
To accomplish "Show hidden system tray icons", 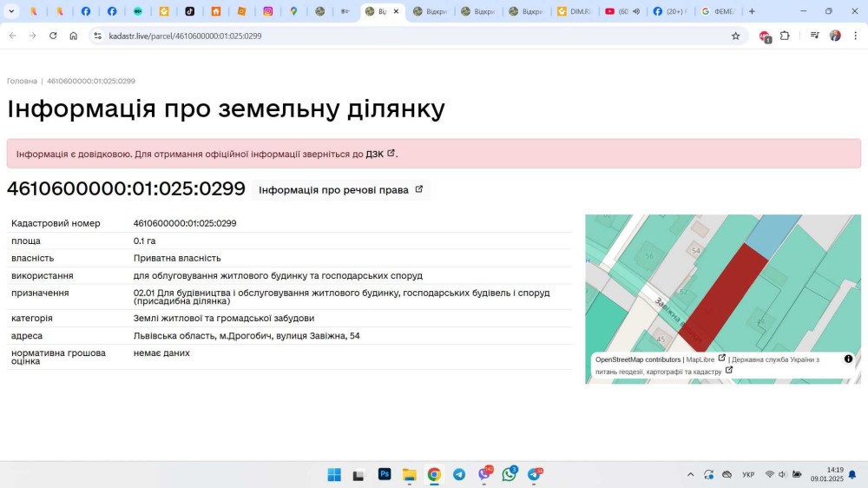I will coord(690,475).
